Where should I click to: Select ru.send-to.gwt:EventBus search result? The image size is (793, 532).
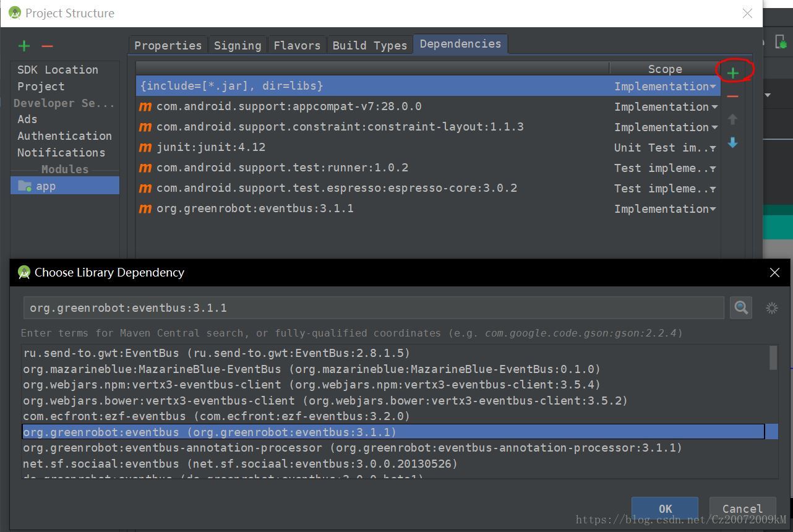[x=395, y=353]
